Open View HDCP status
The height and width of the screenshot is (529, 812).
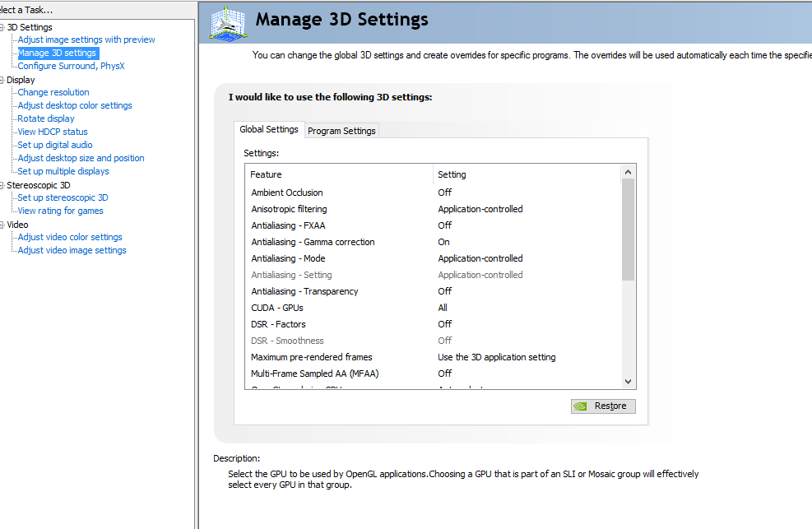click(x=53, y=132)
